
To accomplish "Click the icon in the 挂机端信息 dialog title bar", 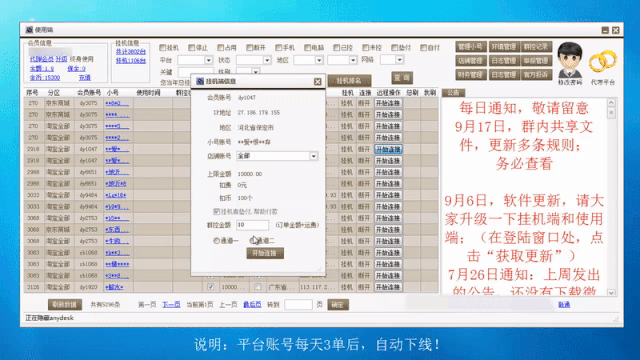I will (x=200, y=81).
